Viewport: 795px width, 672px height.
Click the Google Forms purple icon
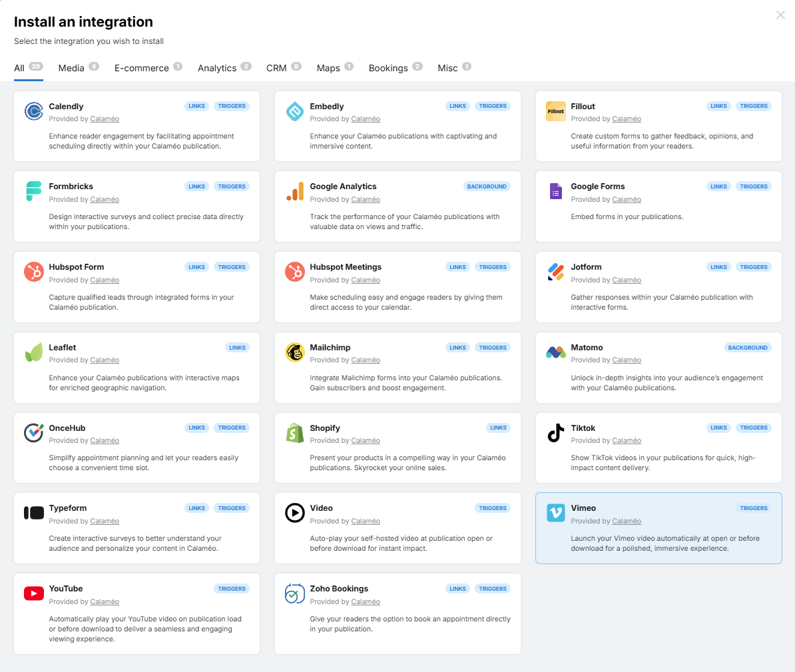[x=556, y=192]
